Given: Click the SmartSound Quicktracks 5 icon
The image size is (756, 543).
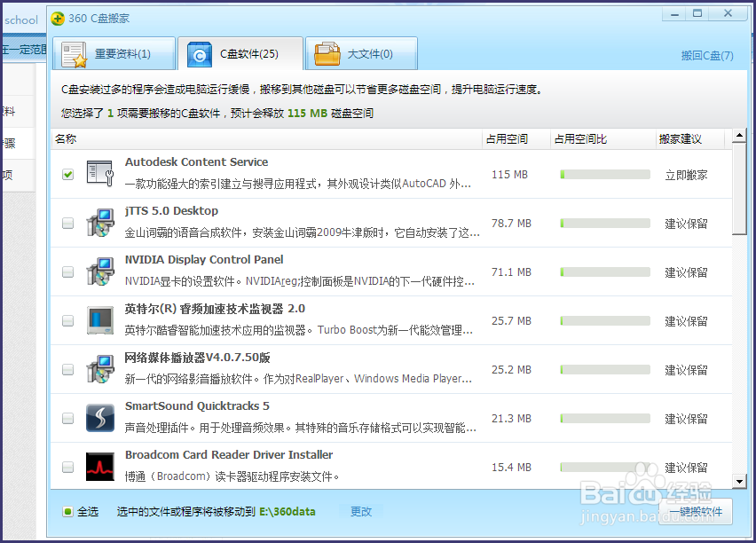Looking at the screenshot, I should click(x=99, y=418).
